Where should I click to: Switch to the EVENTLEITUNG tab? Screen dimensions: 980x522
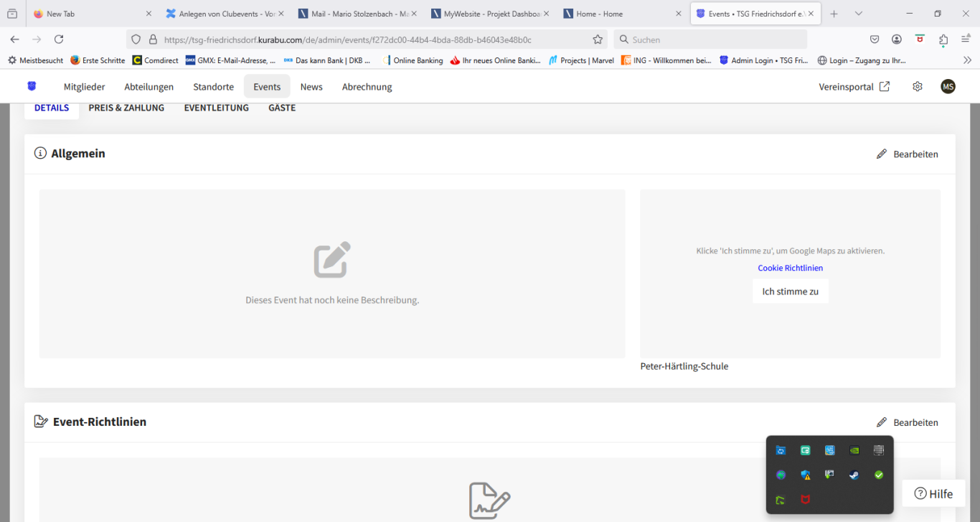216,108
